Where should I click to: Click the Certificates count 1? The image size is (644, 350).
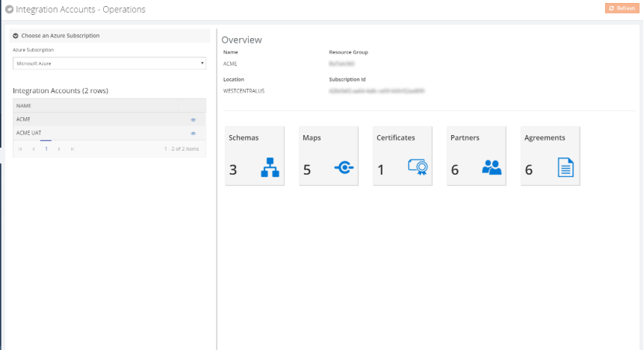point(381,169)
